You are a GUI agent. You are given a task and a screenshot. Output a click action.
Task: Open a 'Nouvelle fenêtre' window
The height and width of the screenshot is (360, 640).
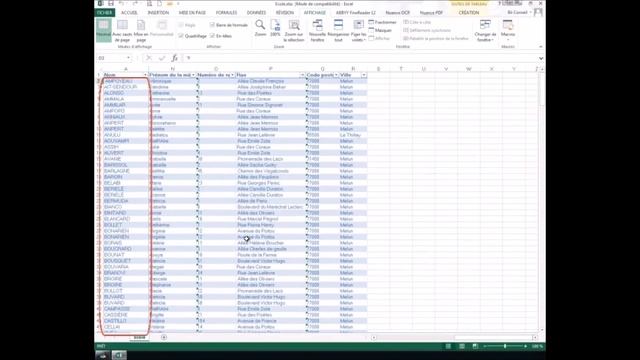click(x=317, y=31)
